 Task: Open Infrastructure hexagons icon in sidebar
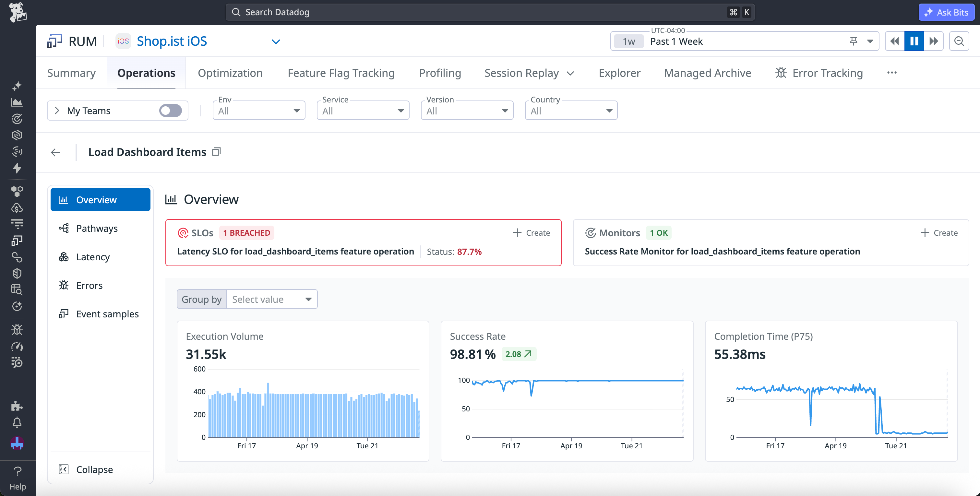point(17,191)
